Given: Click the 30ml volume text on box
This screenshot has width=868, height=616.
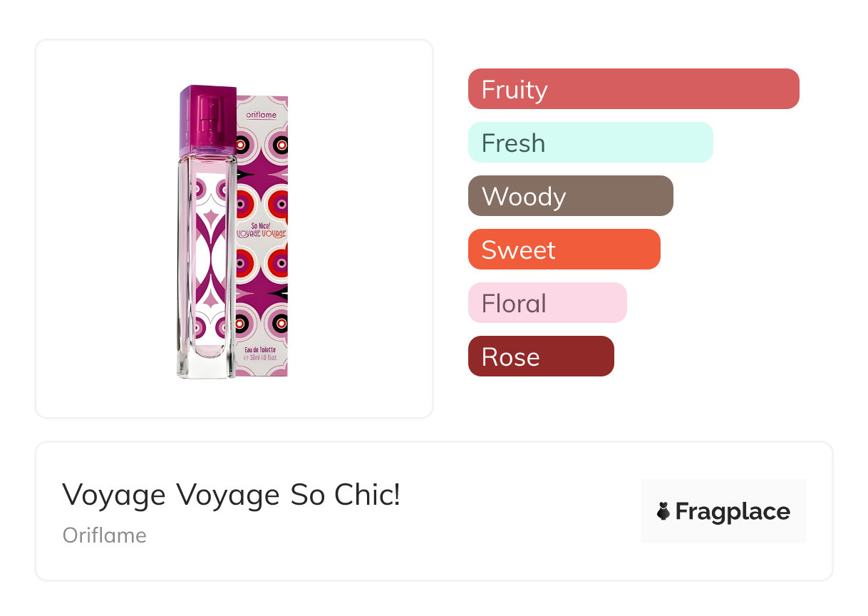Looking at the screenshot, I should point(261,359).
